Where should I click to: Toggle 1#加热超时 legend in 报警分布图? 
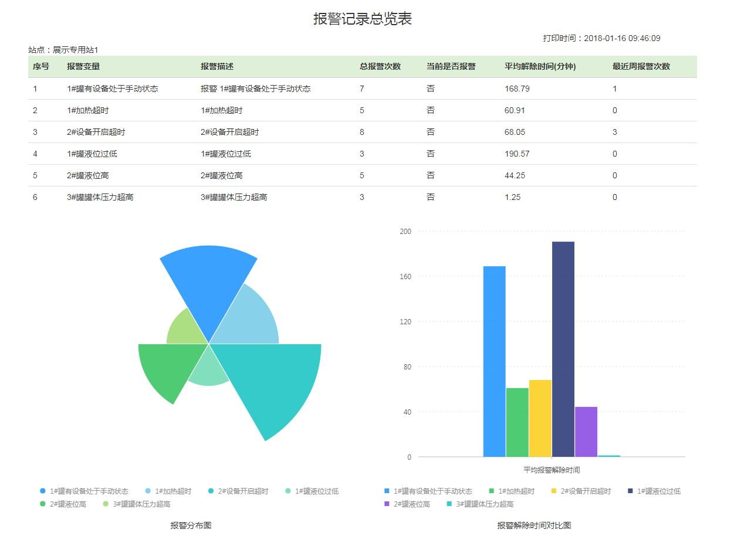(172, 491)
